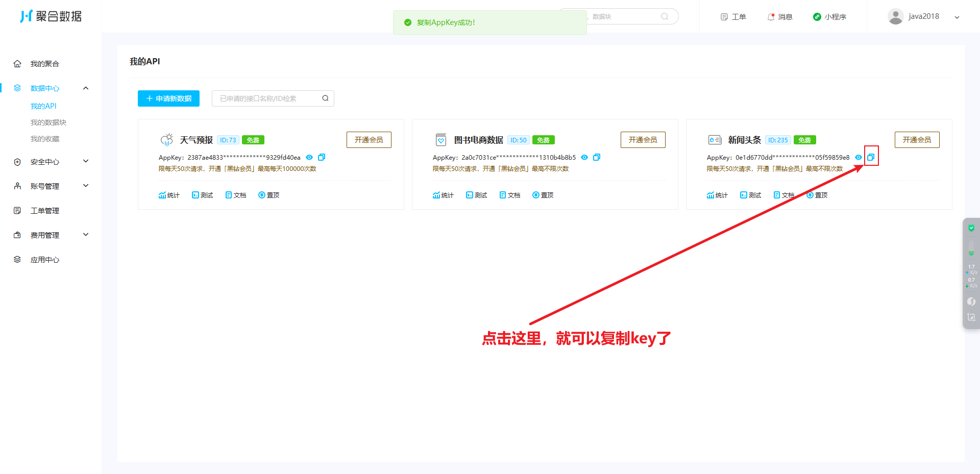
Task: Reveal the 天气预报 AppKey with eye icon
Action: [309, 157]
